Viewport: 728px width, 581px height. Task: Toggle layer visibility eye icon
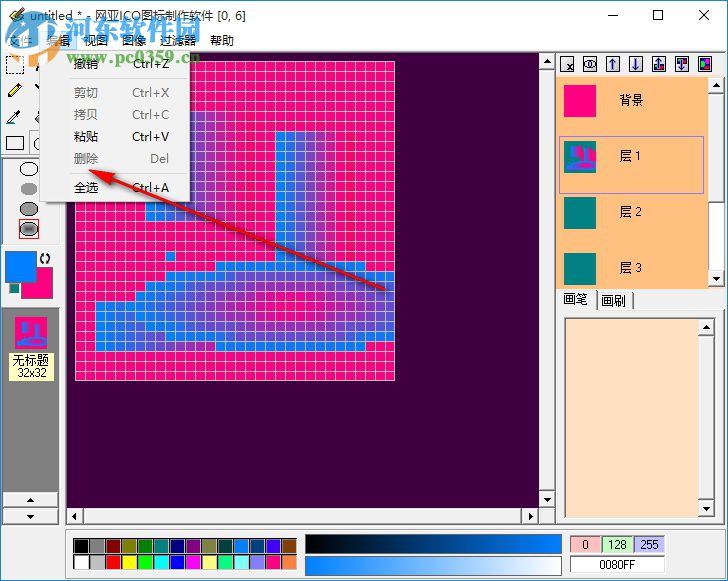tap(590, 64)
